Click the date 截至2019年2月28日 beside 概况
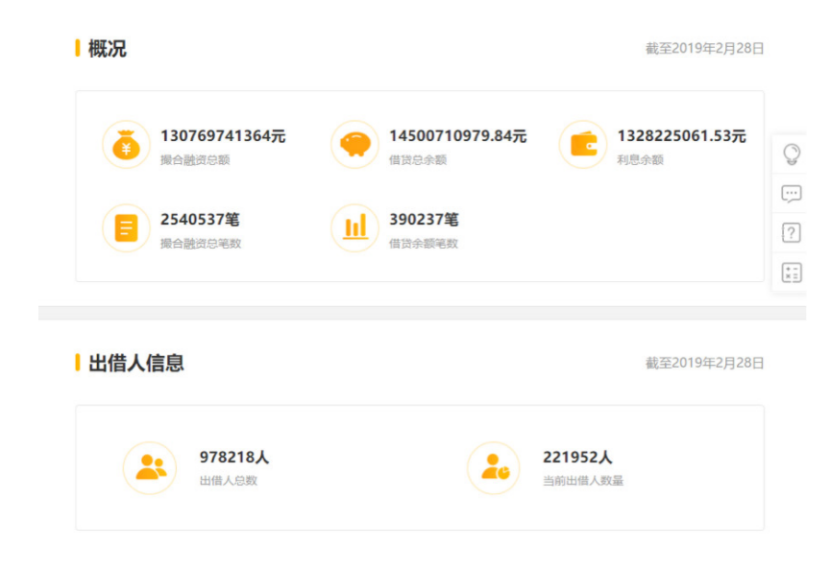Screen dimensions: 831x570 tap(704, 49)
